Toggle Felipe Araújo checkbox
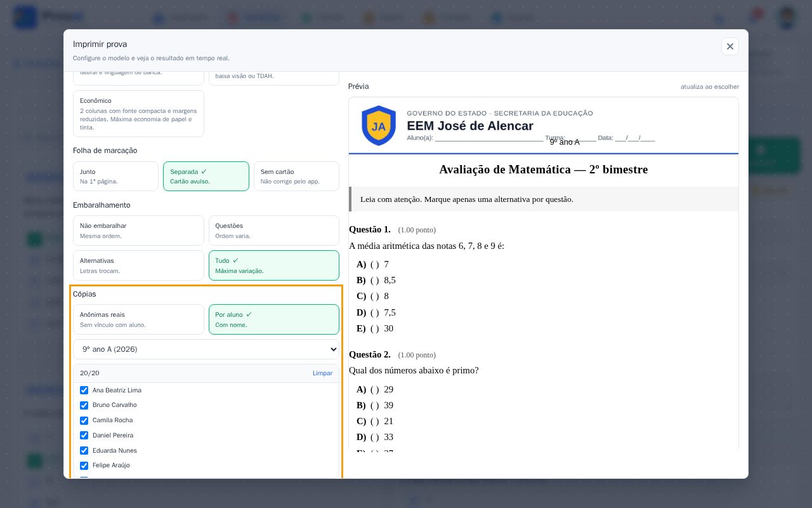Viewport: 812px width, 508px height. [x=84, y=465]
